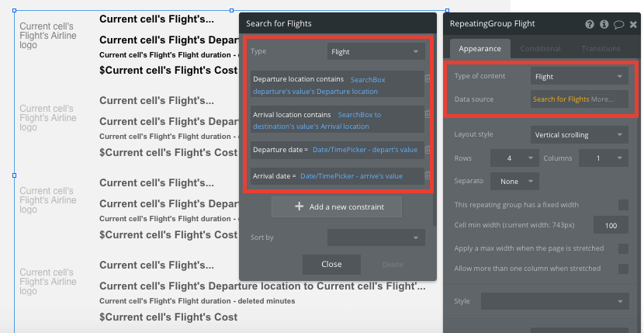Open help question mark icon in RepeatingGroup panel

tap(590, 24)
